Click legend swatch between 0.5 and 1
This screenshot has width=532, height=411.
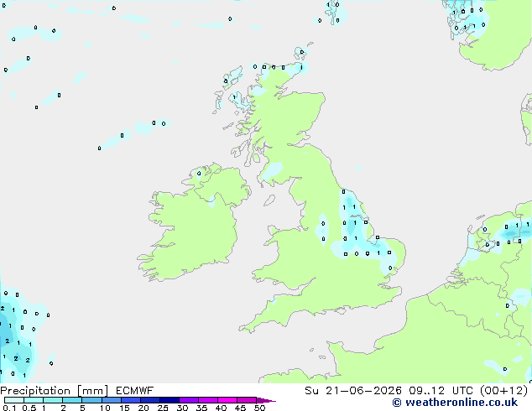34,400
